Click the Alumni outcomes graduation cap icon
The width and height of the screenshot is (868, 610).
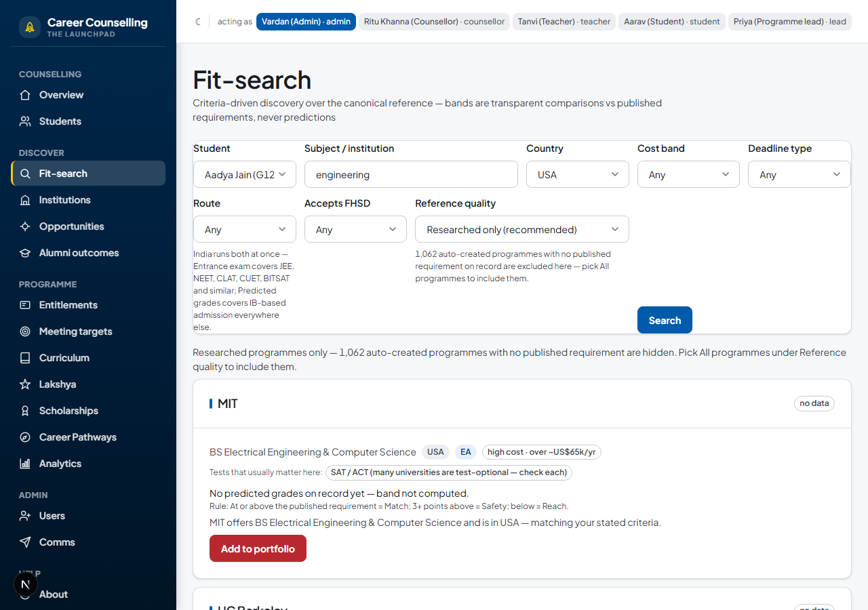pyautogui.click(x=25, y=253)
